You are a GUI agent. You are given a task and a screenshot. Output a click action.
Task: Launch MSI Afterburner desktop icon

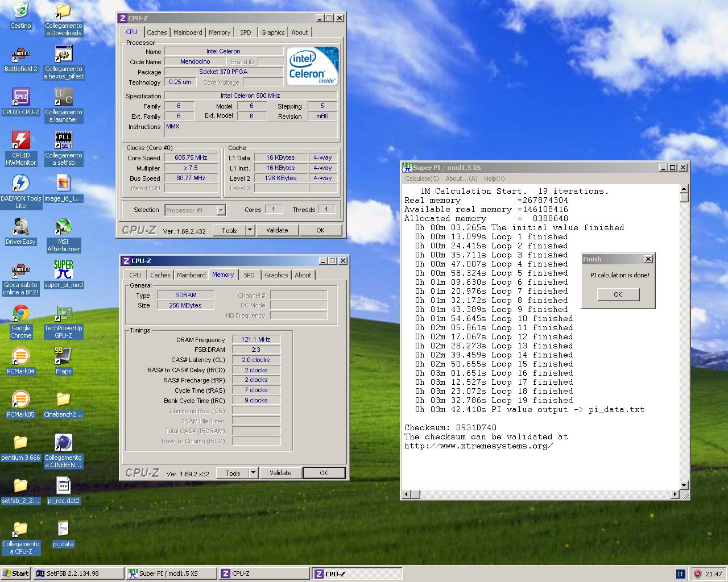(64, 235)
